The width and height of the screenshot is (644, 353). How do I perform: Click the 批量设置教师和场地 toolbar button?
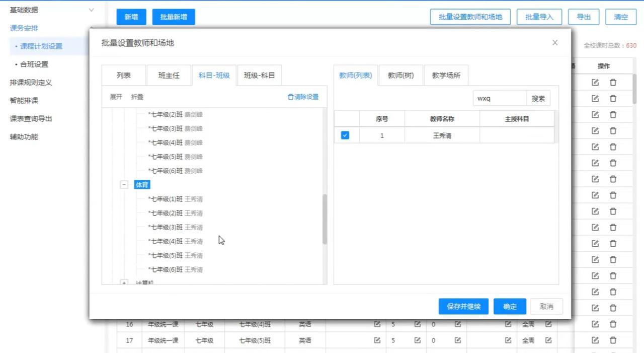470,17
